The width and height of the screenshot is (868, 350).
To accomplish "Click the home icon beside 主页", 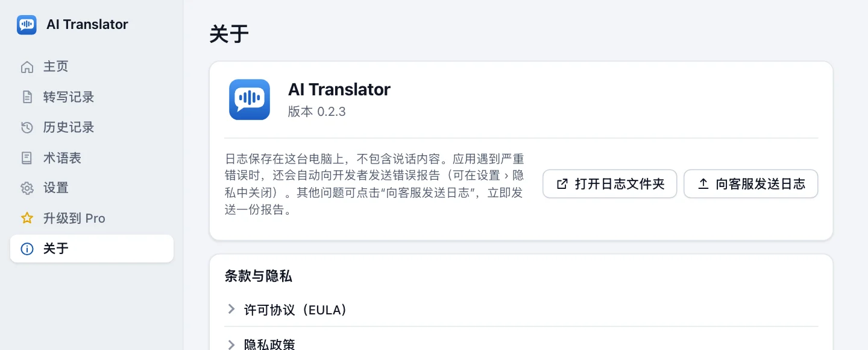I will pos(27,67).
